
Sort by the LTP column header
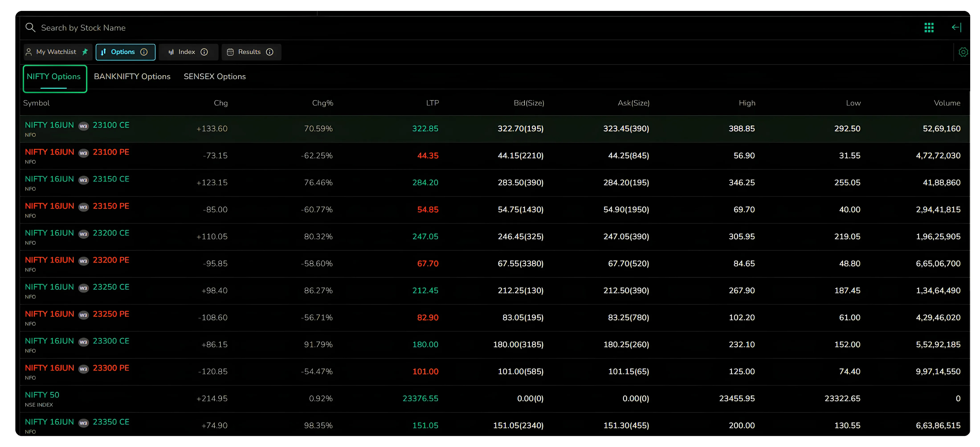(433, 103)
